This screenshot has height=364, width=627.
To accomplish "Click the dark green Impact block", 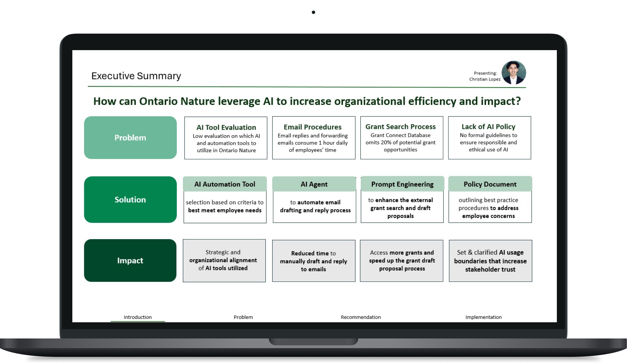I will (130, 261).
